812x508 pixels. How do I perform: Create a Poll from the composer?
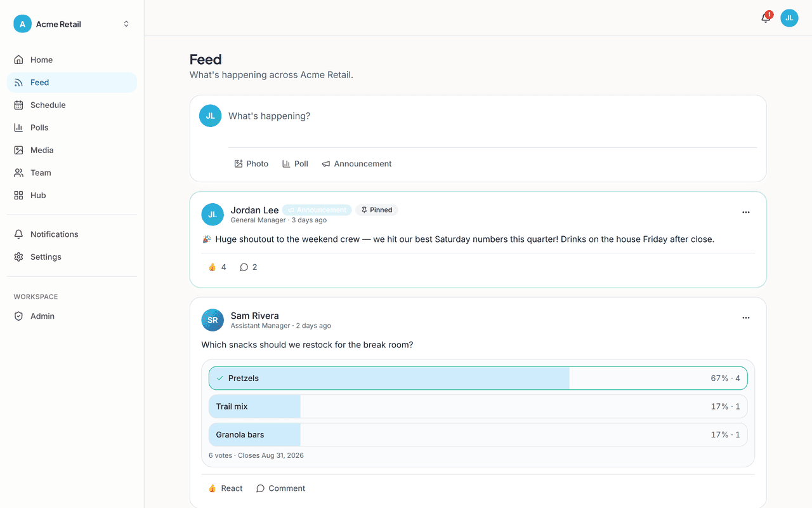coord(295,164)
